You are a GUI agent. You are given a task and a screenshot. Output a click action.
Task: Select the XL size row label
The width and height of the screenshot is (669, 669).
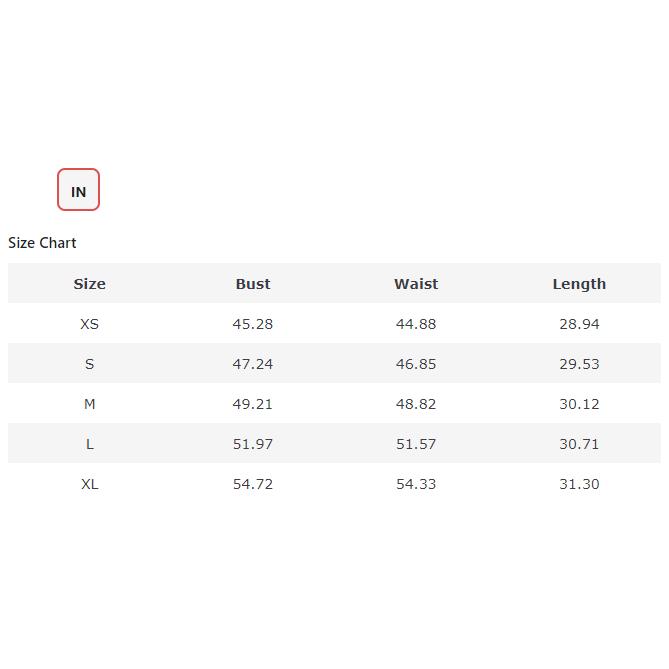[89, 484]
